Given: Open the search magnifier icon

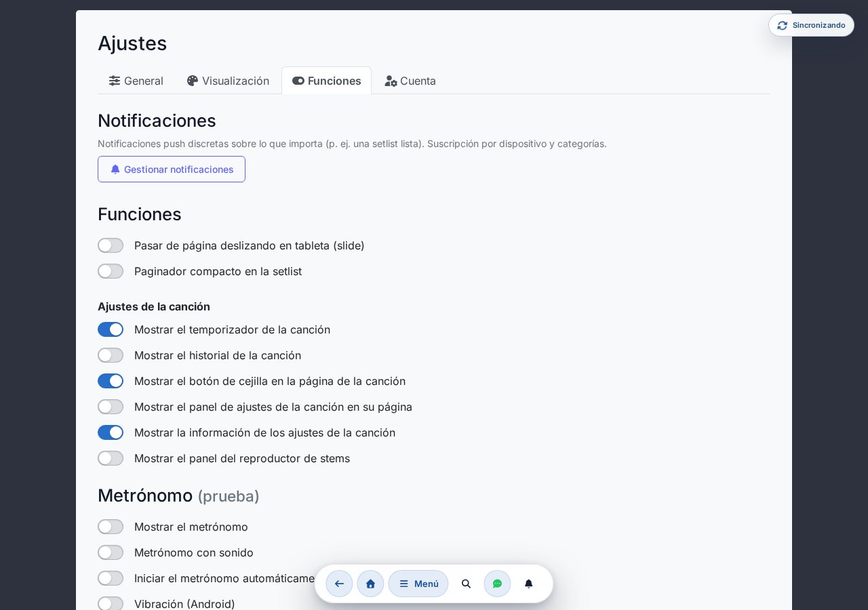Looking at the screenshot, I should pyautogui.click(x=466, y=584).
